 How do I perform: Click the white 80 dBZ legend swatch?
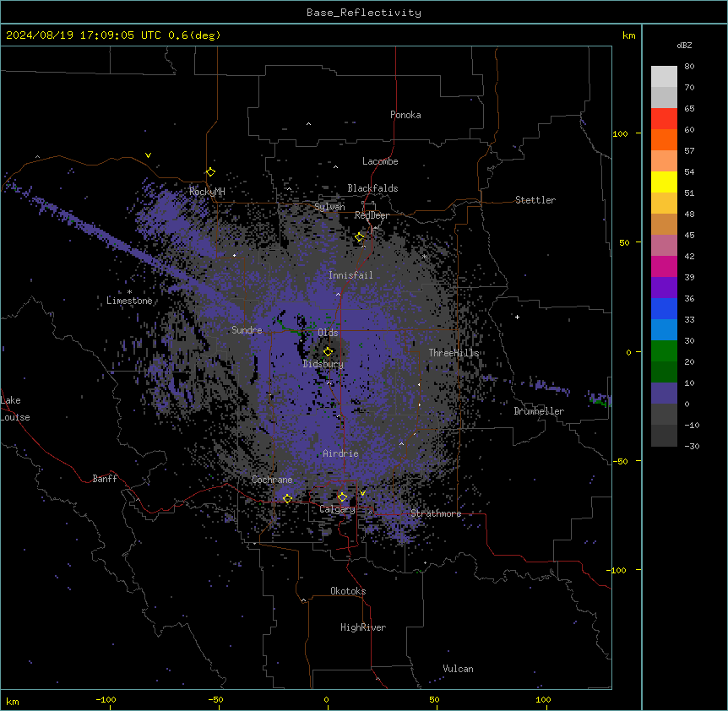(x=664, y=76)
